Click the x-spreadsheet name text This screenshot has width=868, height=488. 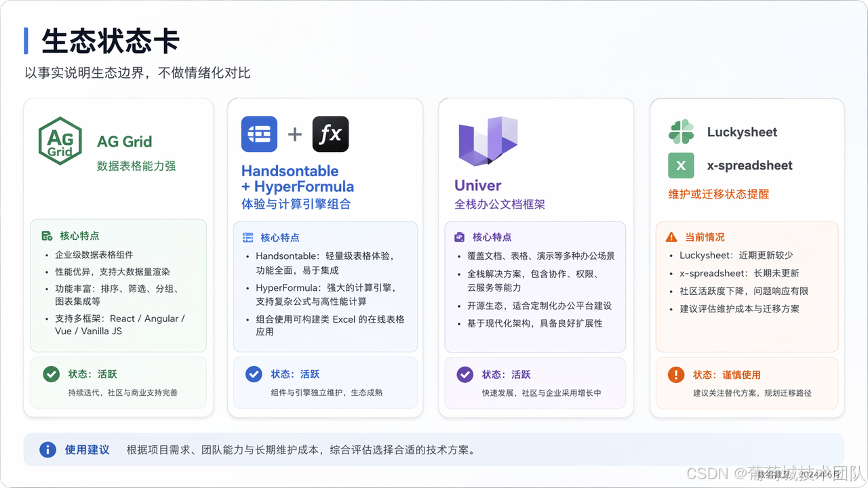tap(749, 165)
